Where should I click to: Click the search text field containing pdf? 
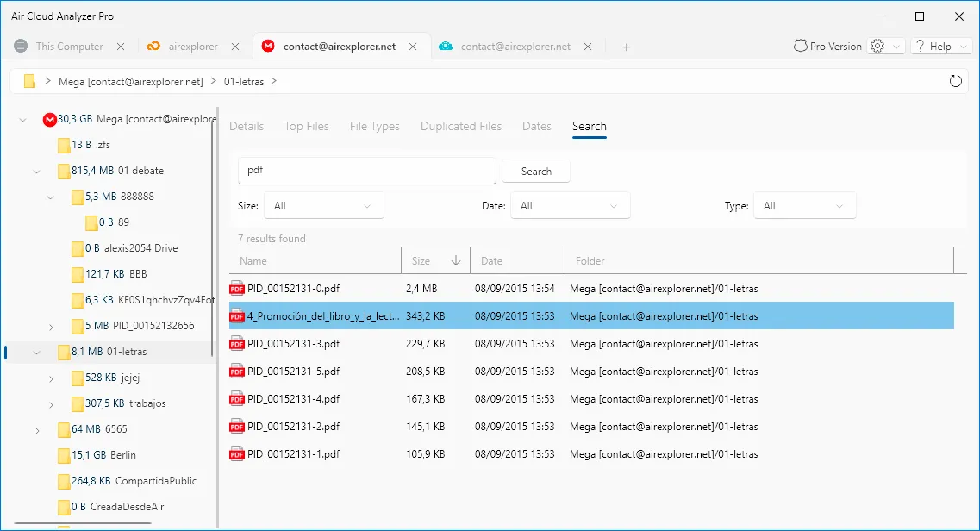pyautogui.click(x=367, y=171)
